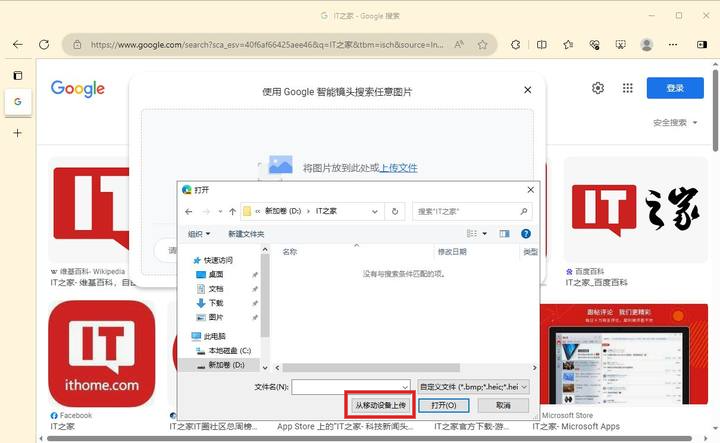Toggle the Edge sidebar icon
Viewport: 720px width, 443px height.
pyautogui.click(x=702, y=45)
